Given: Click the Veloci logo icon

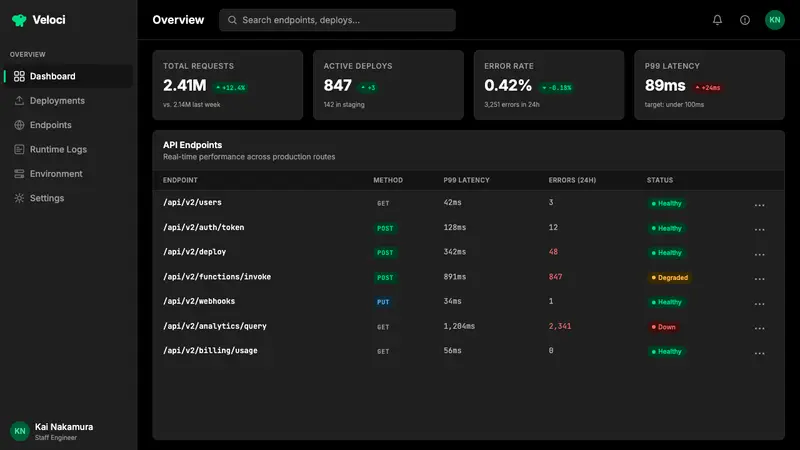Looking at the screenshot, I should pos(19,20).
